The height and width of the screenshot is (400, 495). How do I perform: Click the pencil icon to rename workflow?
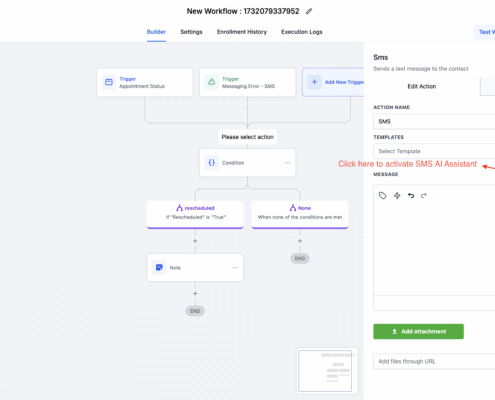tap(309, 11)
